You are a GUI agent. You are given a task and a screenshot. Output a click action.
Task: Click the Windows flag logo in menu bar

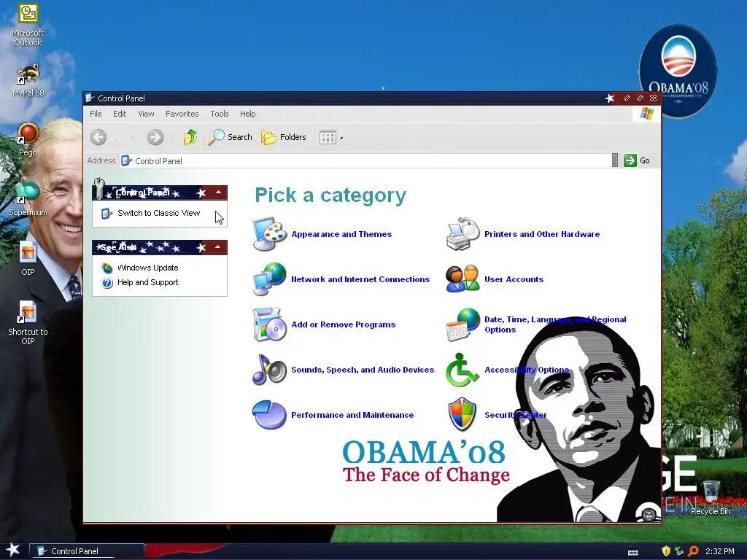pos(646,114)
